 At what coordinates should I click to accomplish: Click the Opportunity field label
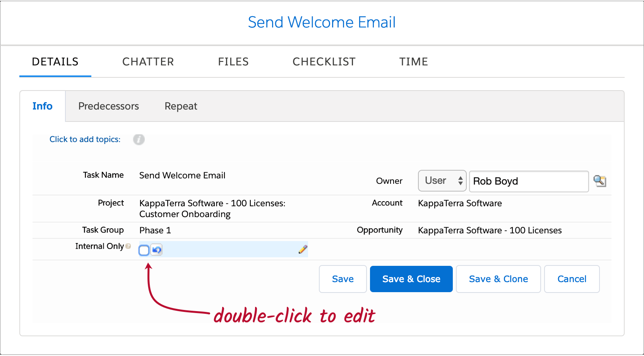point(380,230)
